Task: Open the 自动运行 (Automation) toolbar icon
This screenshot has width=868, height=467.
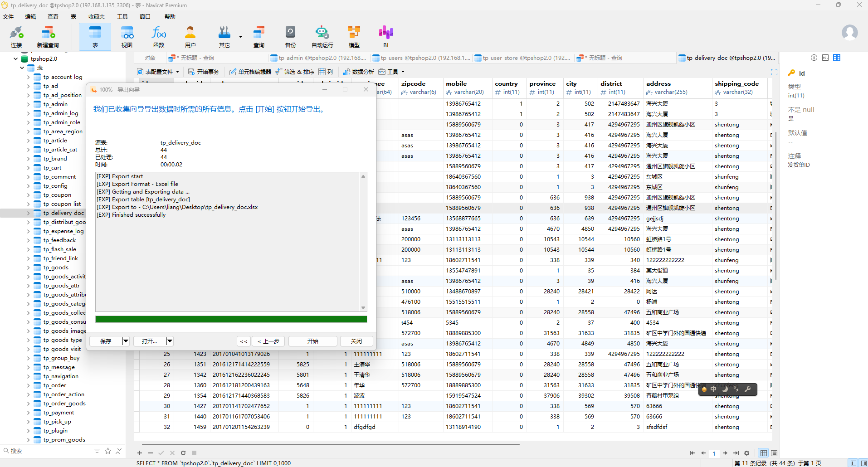Action: click(x=322, y=37)
